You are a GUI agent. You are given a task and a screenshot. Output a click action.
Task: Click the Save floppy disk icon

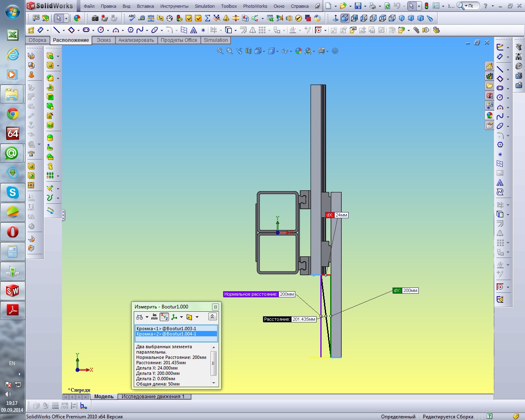click(x=358, y=6)
